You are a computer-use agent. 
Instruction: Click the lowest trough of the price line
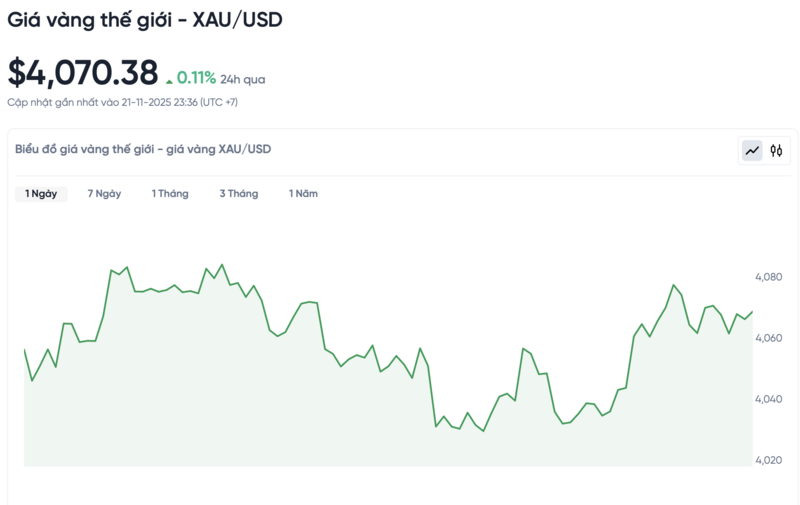pos(484,431)
